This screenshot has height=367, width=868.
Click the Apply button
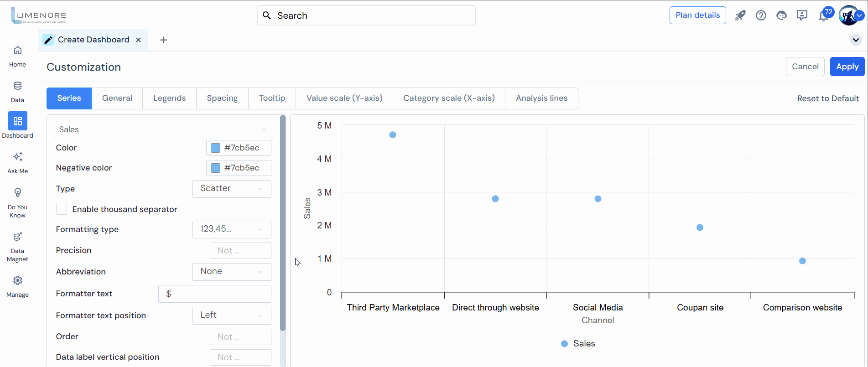pos(847,67)
